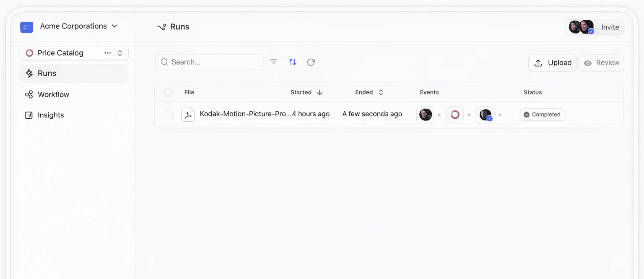
Task: Click the Status column header
Action: coord(533,92)
